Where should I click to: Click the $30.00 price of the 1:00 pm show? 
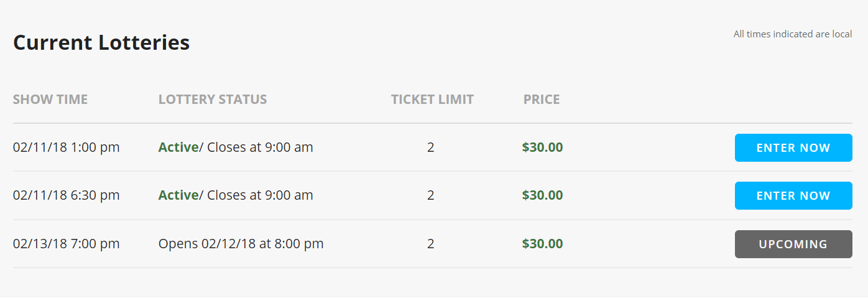click(543, 147)
